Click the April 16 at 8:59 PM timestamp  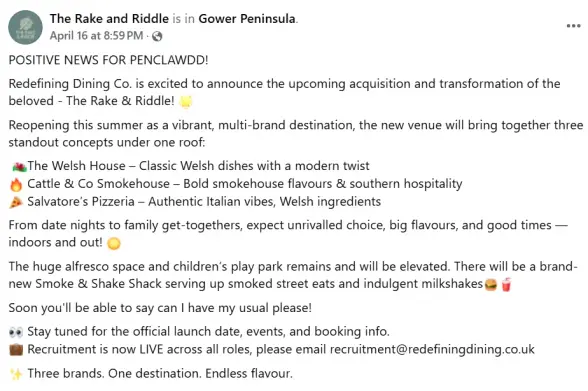pos(96,36)
